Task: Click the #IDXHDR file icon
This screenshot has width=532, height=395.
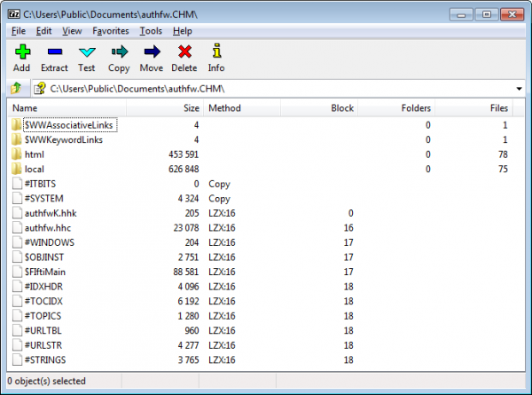Action: [x=17, y=287]
